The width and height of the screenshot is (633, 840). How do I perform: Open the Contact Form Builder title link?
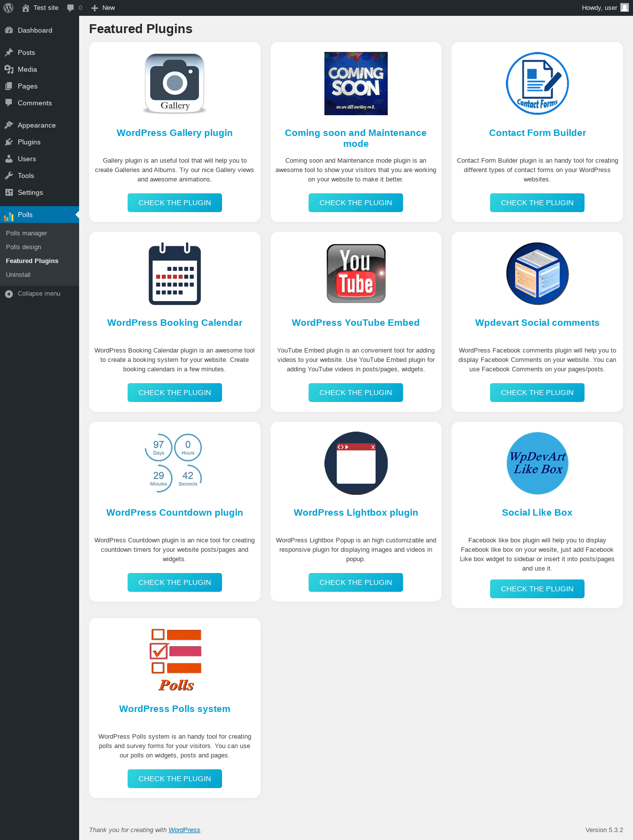coord(538,133)
